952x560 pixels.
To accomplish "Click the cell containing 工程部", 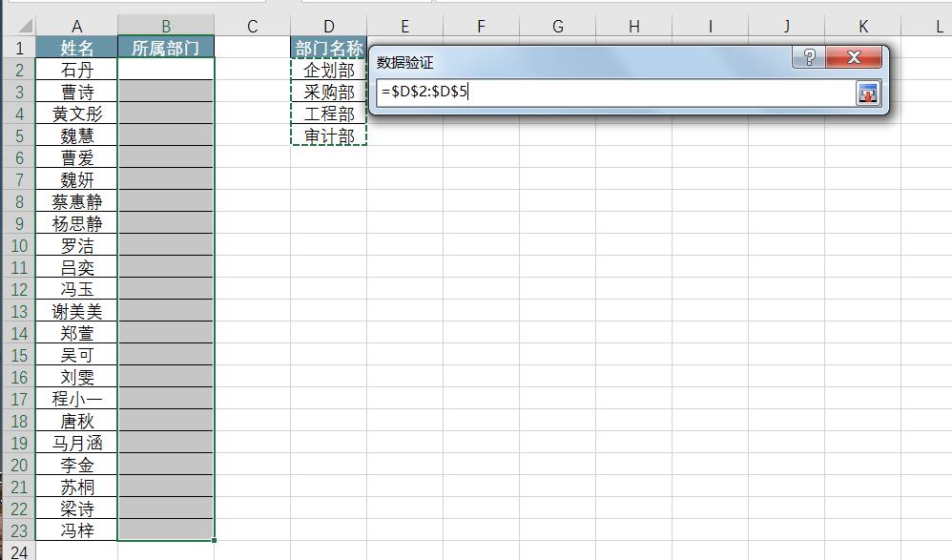I will click(328, 114).
